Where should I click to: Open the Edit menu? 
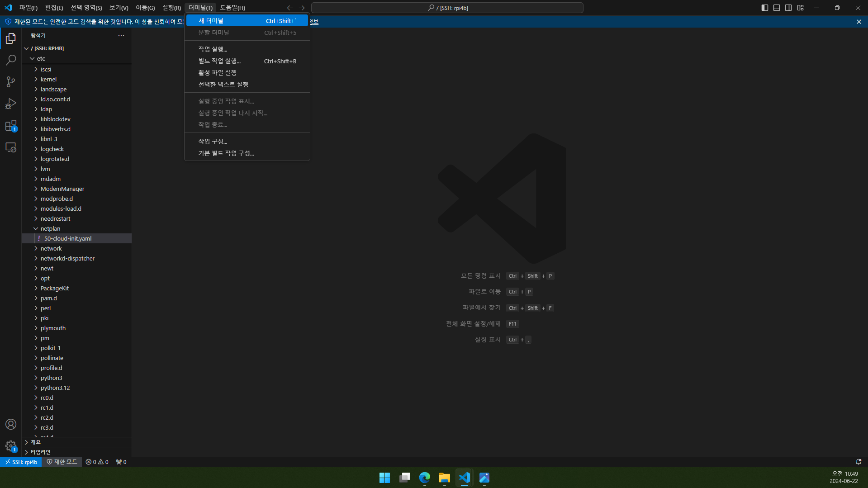(x=54, y=8)
